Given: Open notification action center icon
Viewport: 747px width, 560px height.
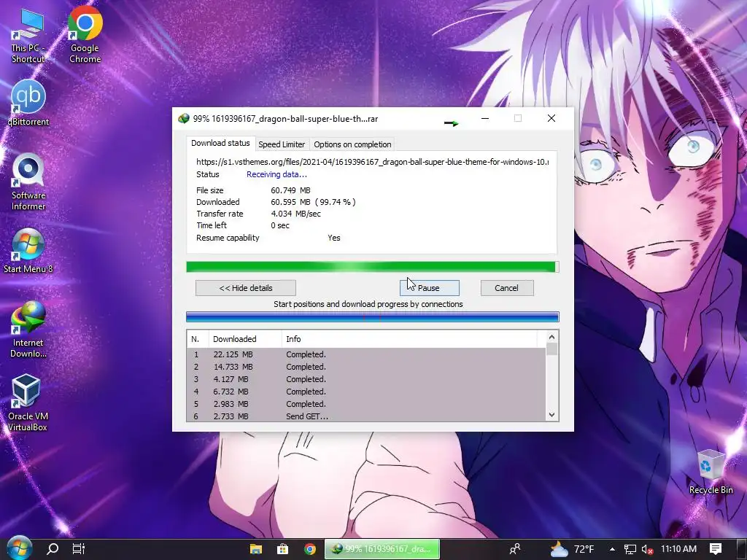Looking at the screenshot, I should coord(716,549).
